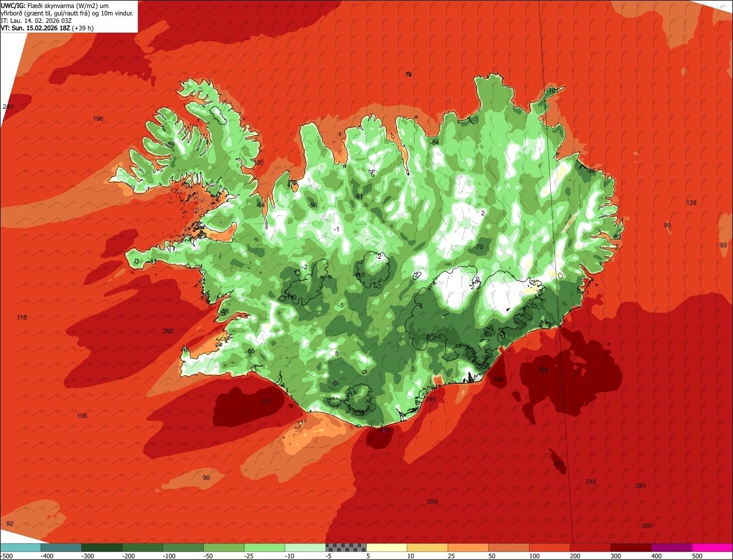Click the legend swatch between -50 and -25
The height and width of the screenshot is (560, 733).
coord(224,547)
